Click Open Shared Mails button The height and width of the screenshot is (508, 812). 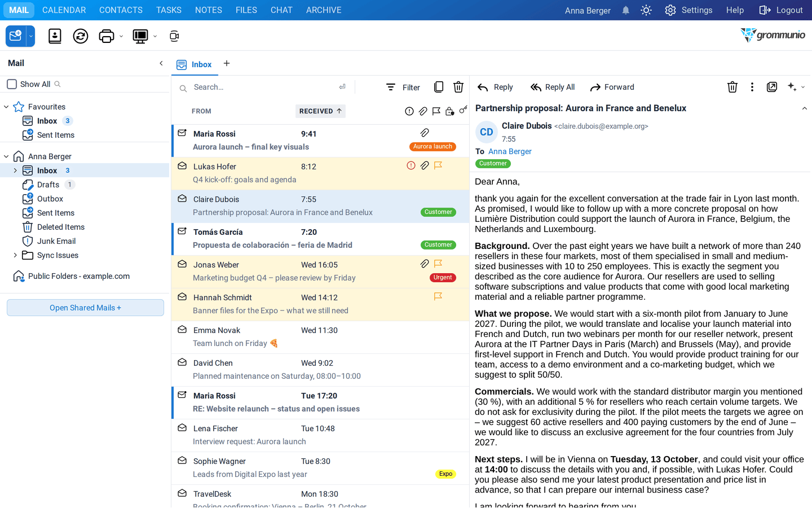pos(85,308)
